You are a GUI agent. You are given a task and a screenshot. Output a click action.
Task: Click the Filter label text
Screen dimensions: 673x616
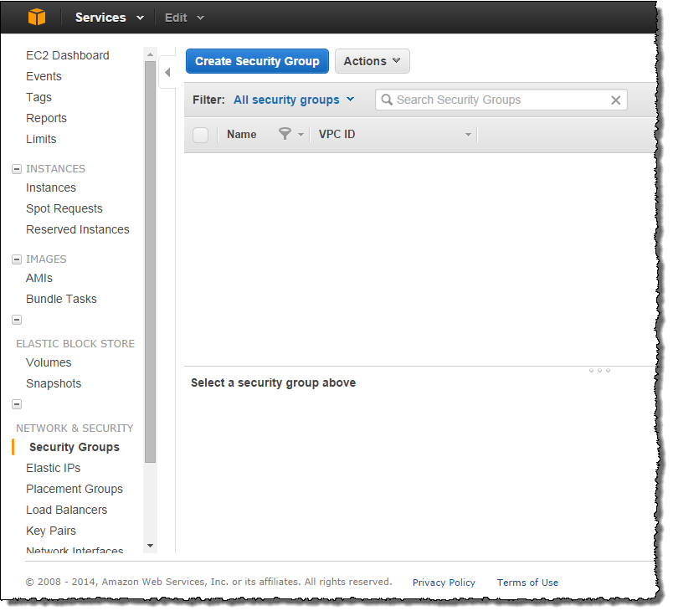click(208, 100)
